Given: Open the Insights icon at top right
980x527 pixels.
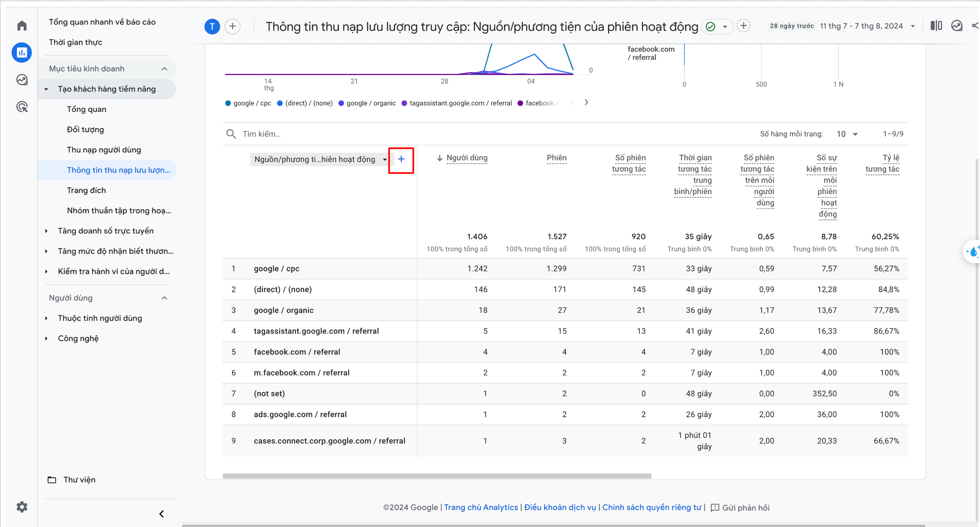Looking at the screenshot, I should coord(957,26).
